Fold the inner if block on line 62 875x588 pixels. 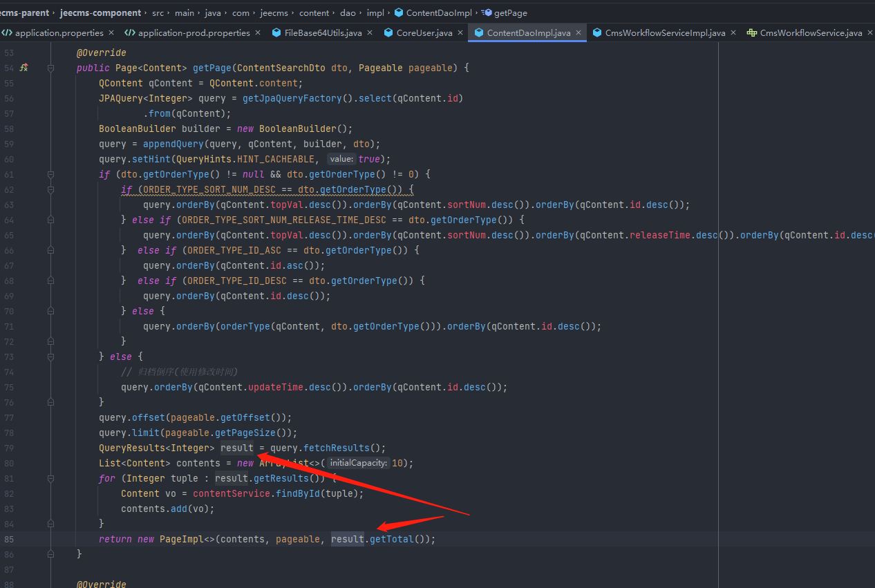tap(50, 189)
